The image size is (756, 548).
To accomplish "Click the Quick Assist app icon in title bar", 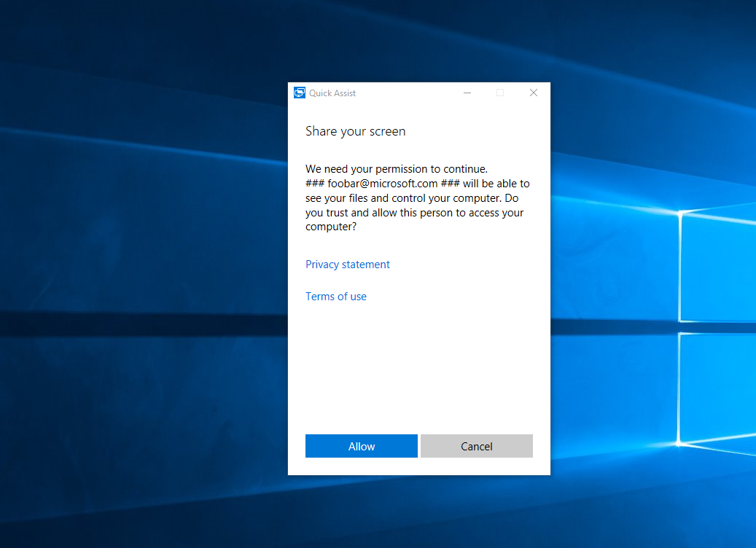I will (x=299, y=93).
